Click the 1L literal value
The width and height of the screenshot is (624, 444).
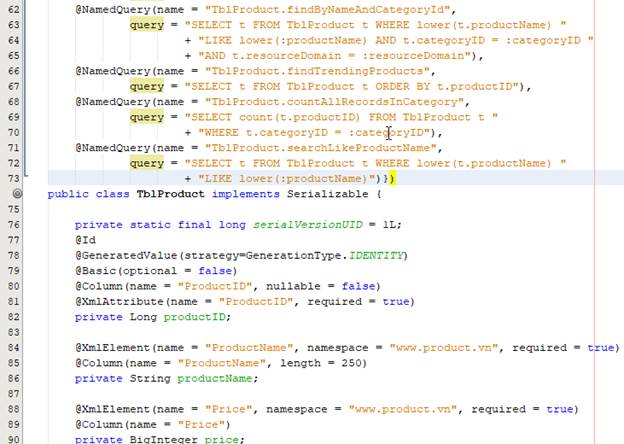coord(389,224)
